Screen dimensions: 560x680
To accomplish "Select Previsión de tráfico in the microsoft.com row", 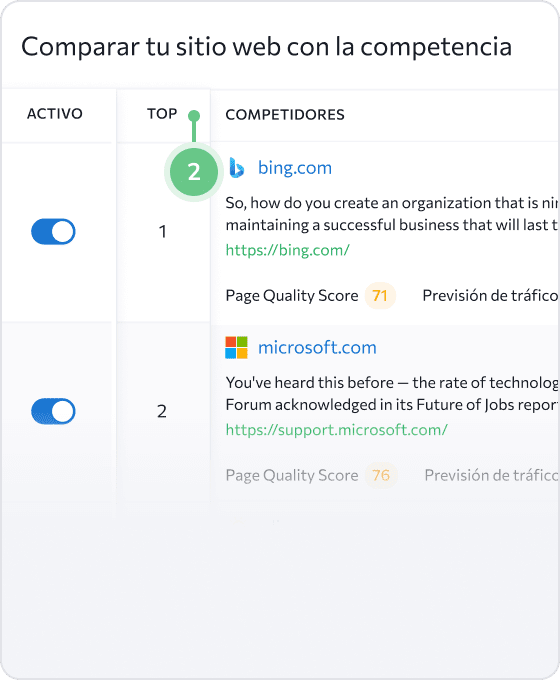I will click(x=491, y=475).
